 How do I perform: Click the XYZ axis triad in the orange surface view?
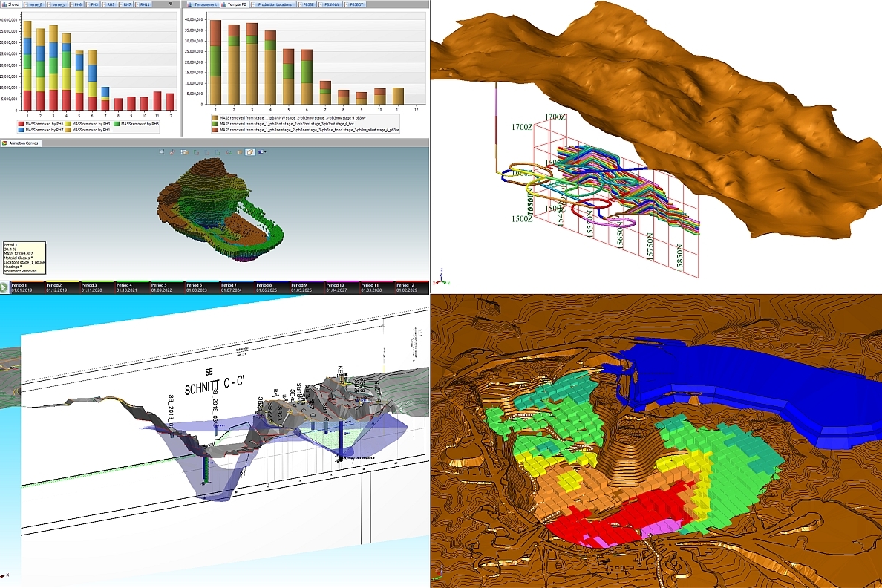[x=442, y=278]
